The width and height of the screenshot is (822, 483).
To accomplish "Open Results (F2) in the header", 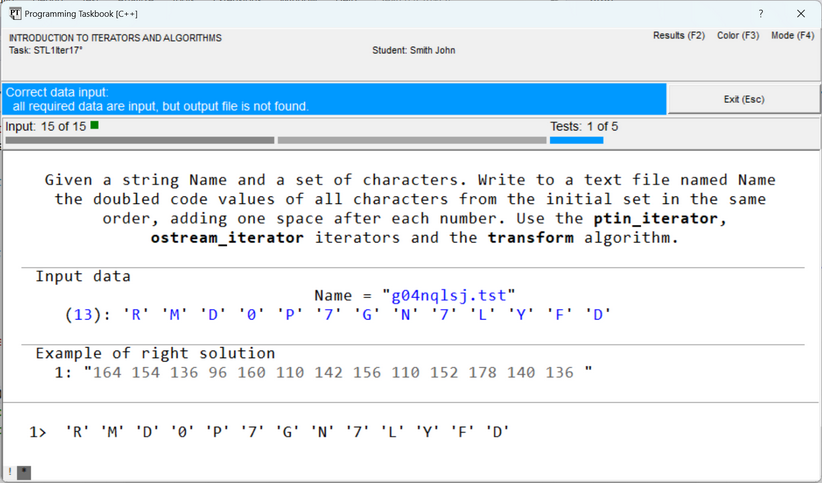I will pos(678,36).
